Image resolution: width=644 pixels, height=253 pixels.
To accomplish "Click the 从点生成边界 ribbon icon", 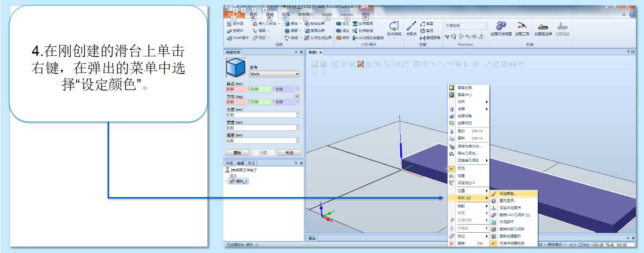I will (307, 38).
